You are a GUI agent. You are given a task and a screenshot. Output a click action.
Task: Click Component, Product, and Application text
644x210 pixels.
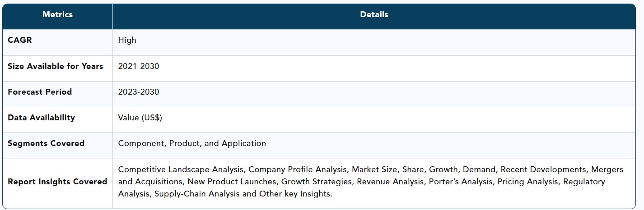[x=192, y=143]
